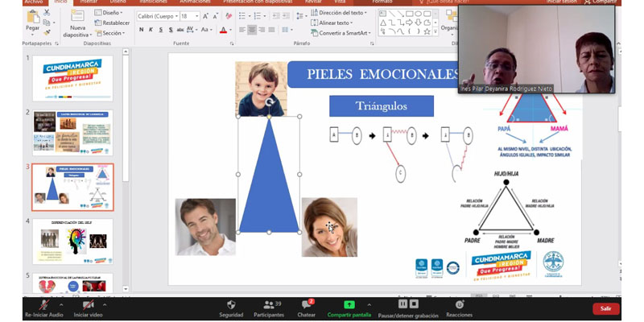
Task: Select the rectangle shape in gallery
Action: (410, 14)
